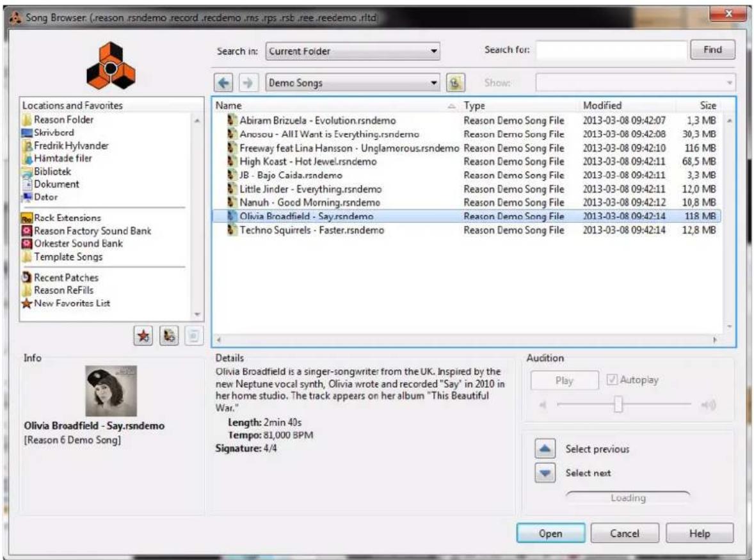
Task: Select High Koast - Hot Jewel.rsndemo
Action: coord(309,161)
